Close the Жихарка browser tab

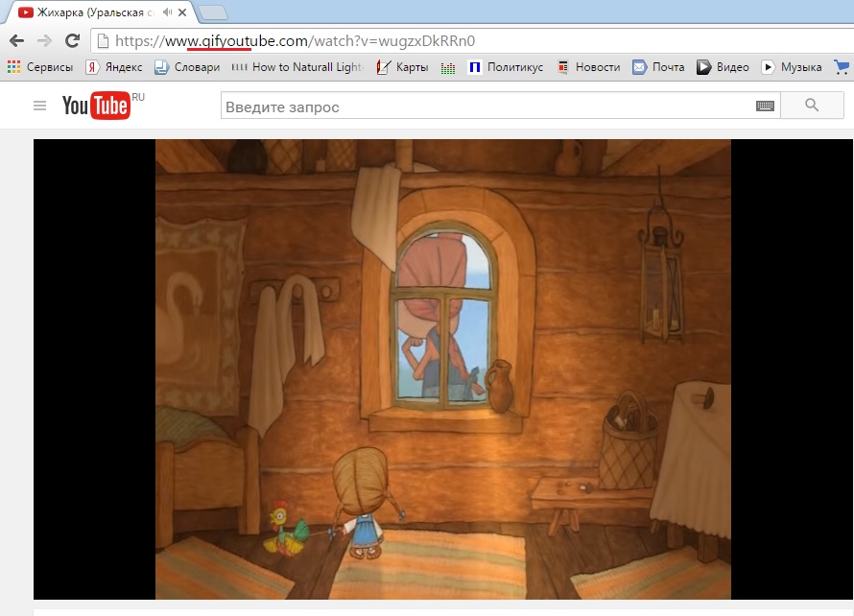point(182,12)
